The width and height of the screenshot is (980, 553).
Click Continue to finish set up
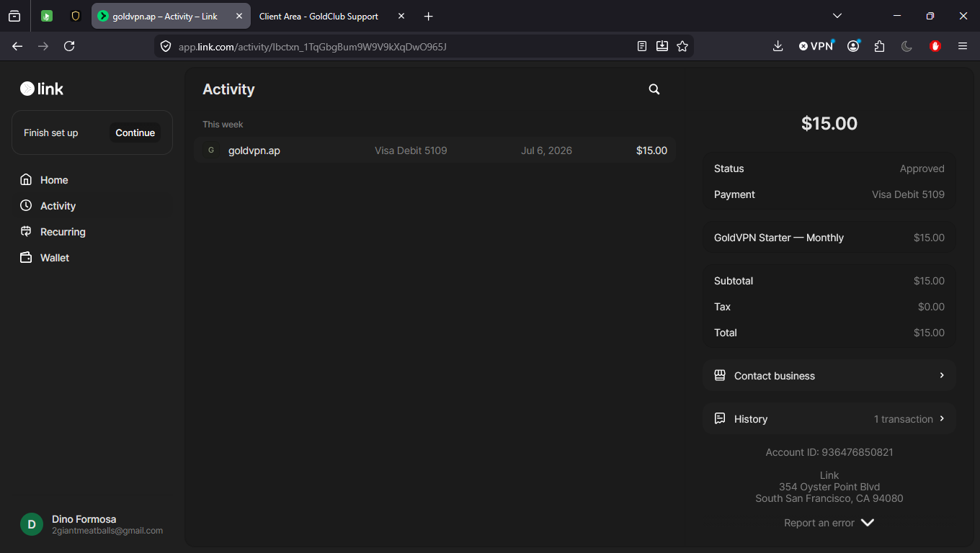(x=135, y=132)
